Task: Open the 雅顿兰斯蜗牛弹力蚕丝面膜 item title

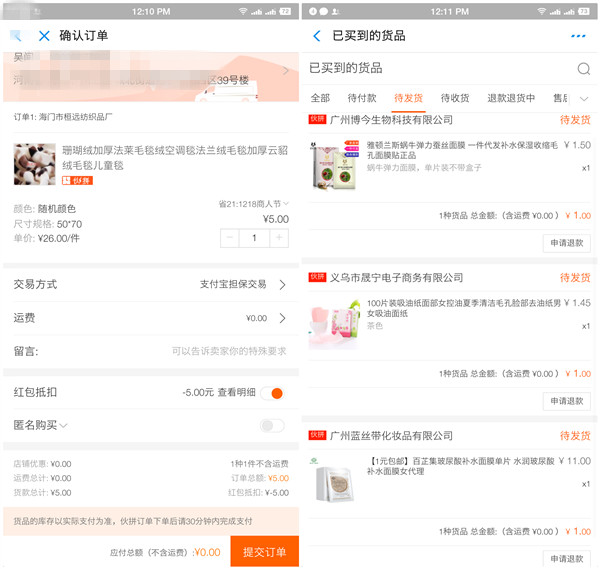Action: pyautogui.click(x=462, y=150)
